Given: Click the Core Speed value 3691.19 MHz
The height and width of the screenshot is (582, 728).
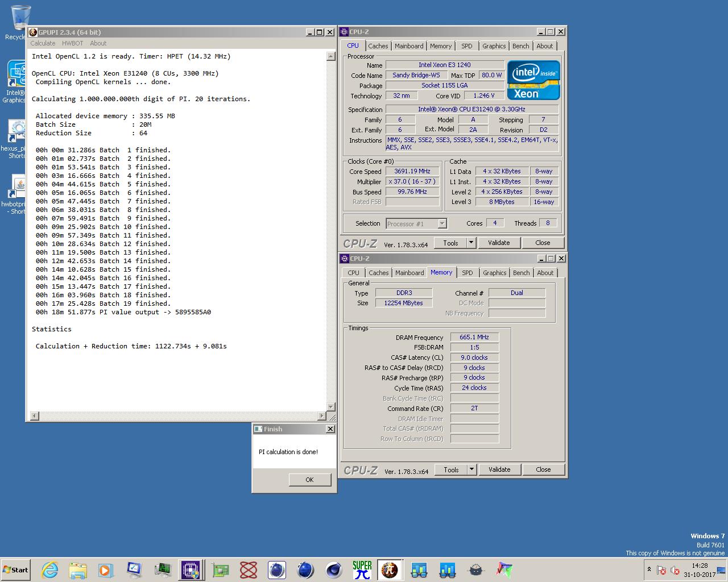Looking at the screenshot, I should point(412,171).
